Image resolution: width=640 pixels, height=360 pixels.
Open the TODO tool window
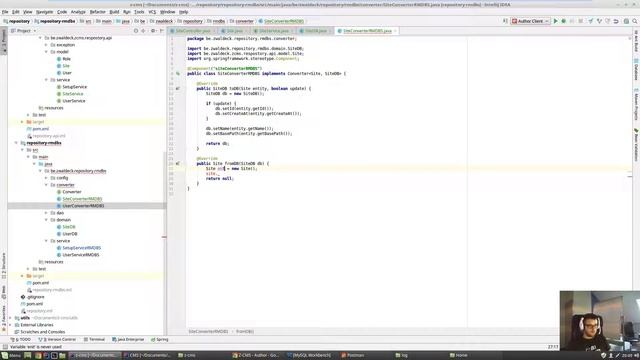click(x=20, y=340)
